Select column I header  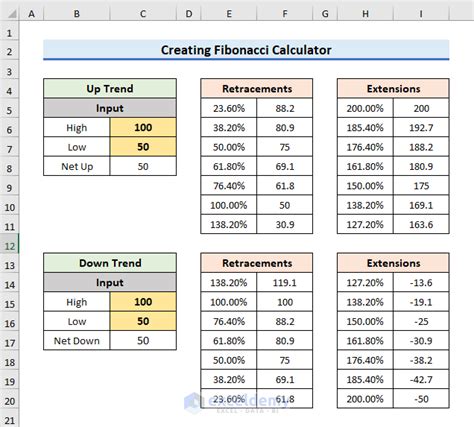pyautogui.click(x=421, y=14)
